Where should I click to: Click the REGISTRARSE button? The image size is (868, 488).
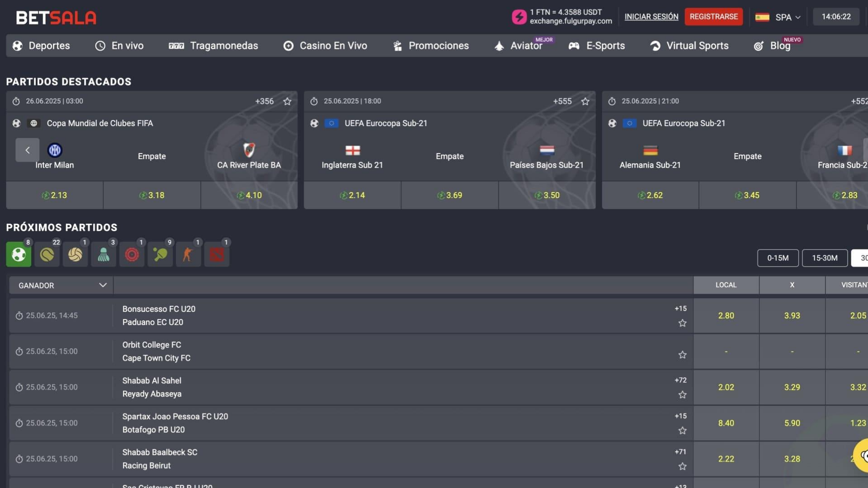(x=714, y=17)
